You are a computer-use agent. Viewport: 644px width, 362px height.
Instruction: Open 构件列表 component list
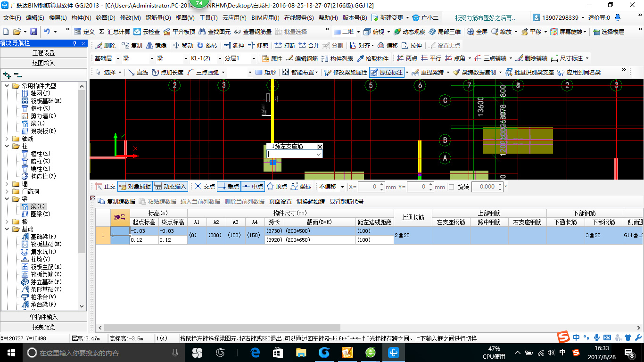tap(337, 58)
